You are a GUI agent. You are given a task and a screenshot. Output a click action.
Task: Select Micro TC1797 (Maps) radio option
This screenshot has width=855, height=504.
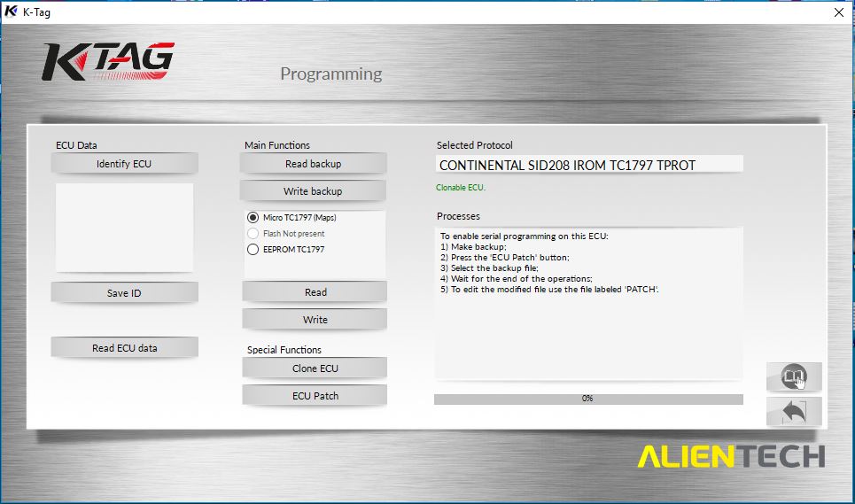[x=253, y=217]
